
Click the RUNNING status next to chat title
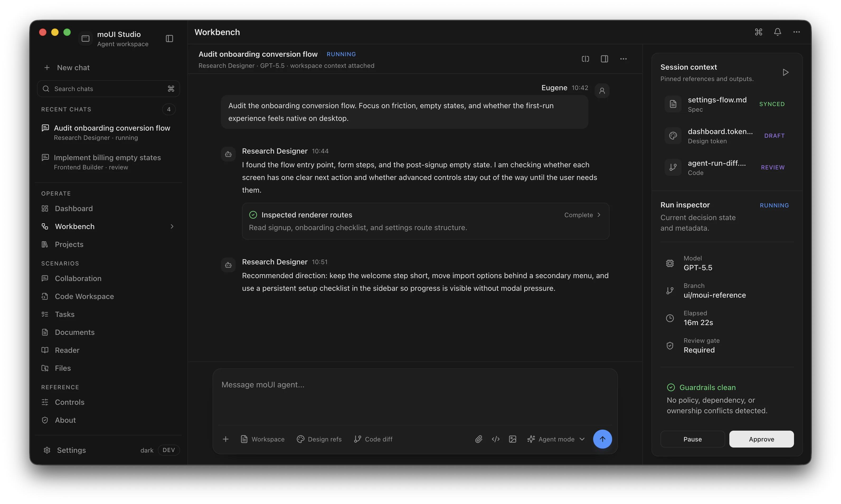coord(341,54)
